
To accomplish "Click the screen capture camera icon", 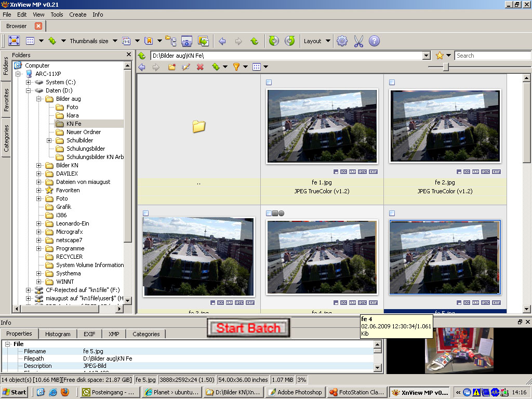I will (187, 41).
